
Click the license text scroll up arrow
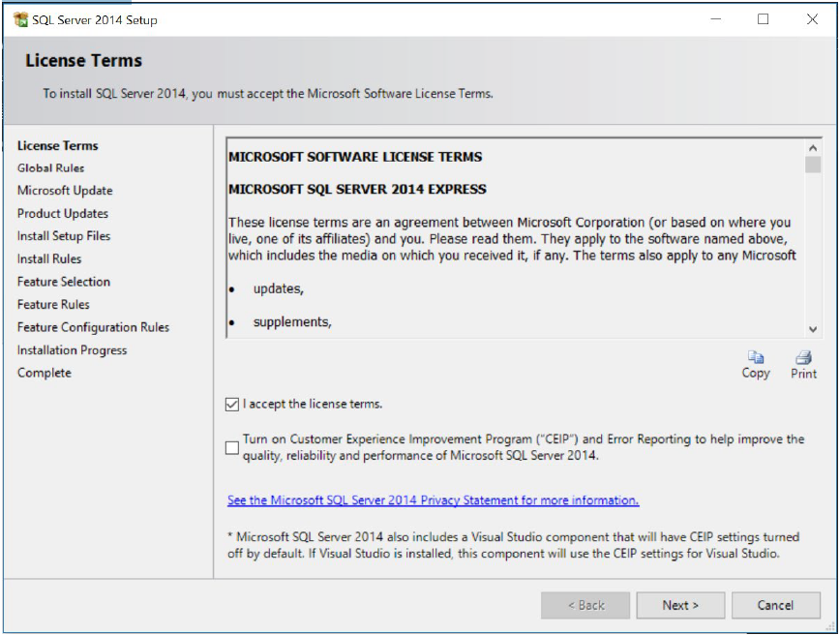pyautogui.click(x=813, y=148)
